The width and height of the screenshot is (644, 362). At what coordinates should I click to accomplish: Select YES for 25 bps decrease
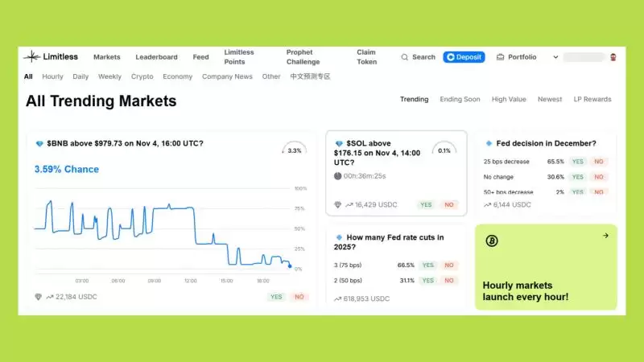point(577,162)
